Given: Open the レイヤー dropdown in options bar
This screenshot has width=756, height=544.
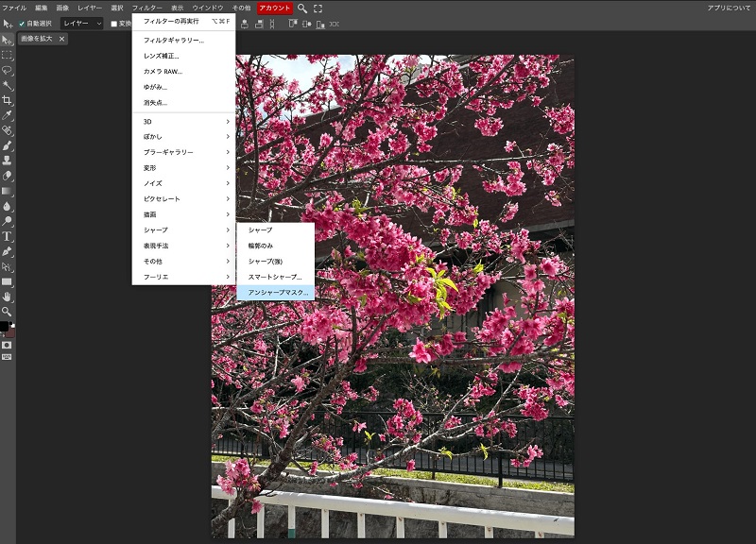Looking at the screenshot, I should 82,24.
